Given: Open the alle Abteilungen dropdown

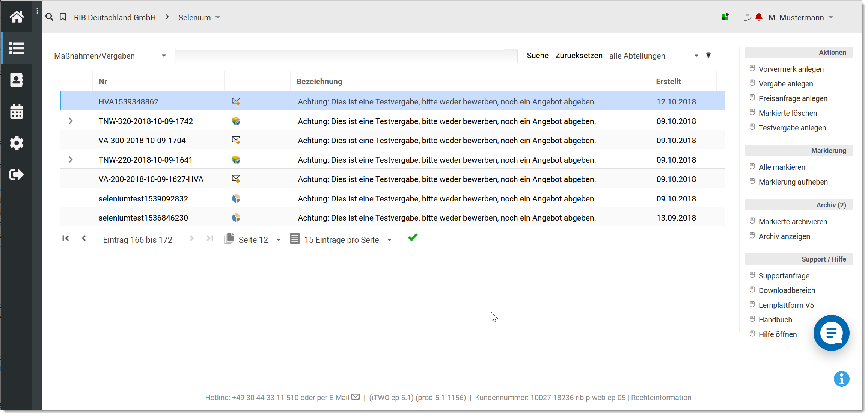Looking at the screenshot, I should 653,56.
